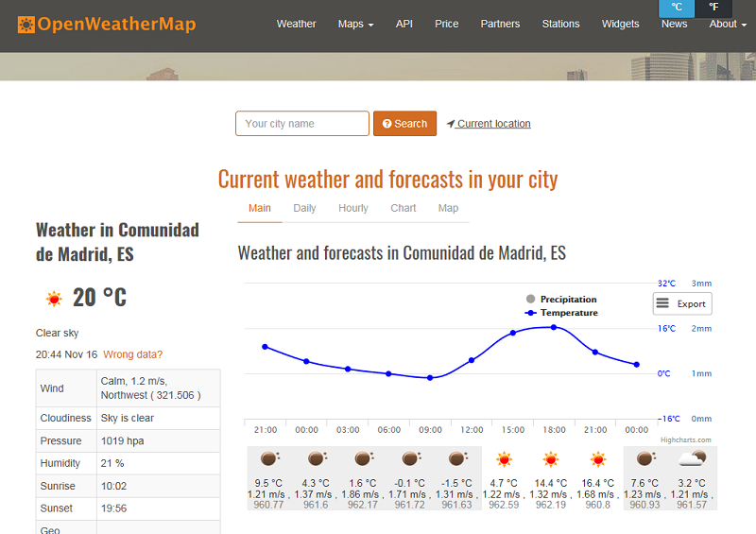Click the weather icon above 7.6 °C
The height and width of the screenshot is (534, 756).
pos(646,458)
